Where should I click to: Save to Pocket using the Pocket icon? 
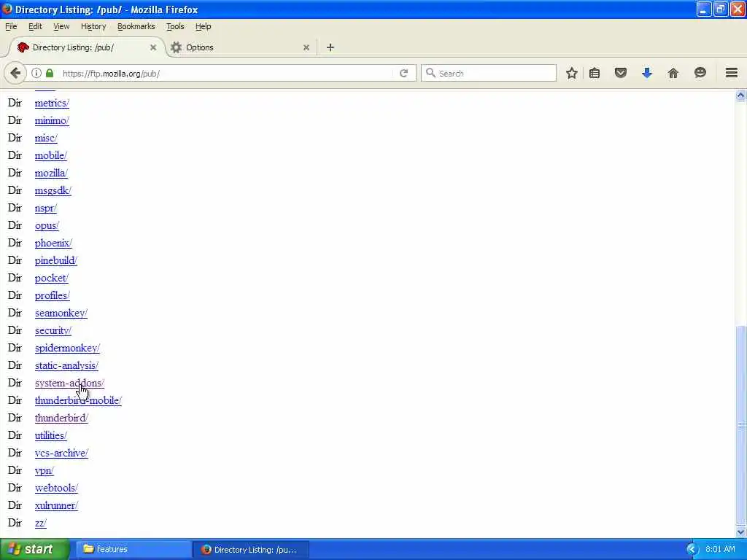pyautogui.click(x=620, y=73)
